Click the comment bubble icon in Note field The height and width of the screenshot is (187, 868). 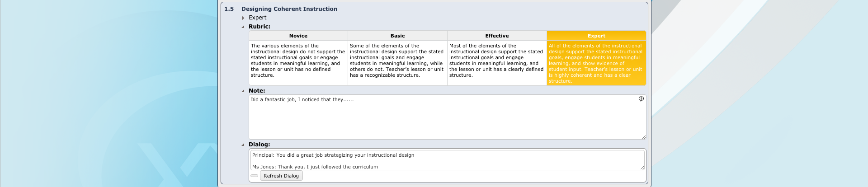(x=641, y=99)
